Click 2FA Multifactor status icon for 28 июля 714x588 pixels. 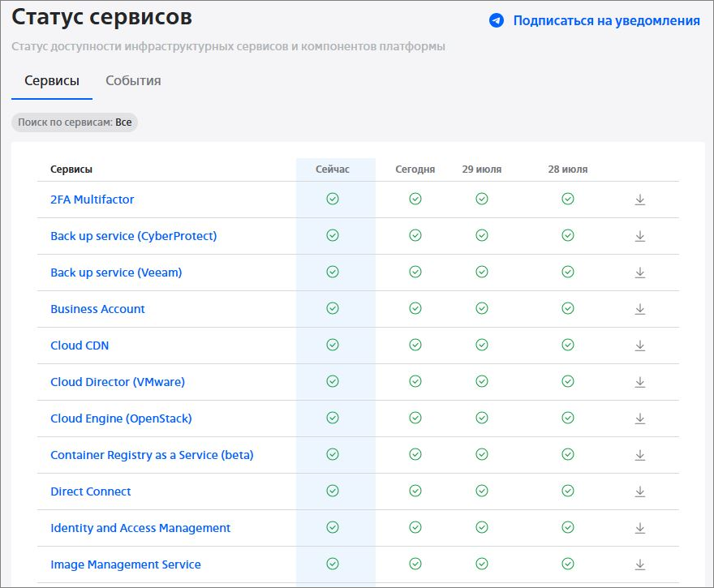568,199
